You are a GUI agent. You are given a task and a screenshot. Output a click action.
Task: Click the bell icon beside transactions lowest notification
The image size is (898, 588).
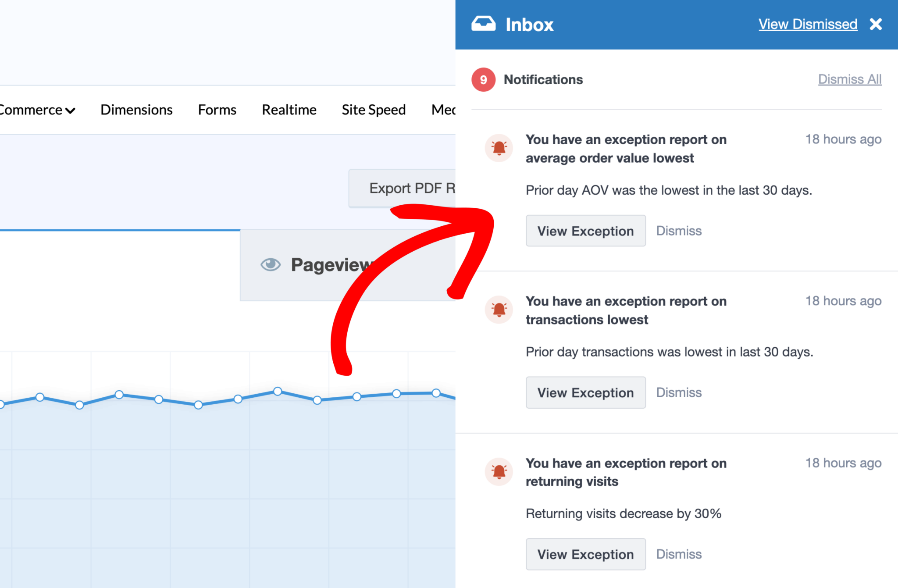(499, 310)
